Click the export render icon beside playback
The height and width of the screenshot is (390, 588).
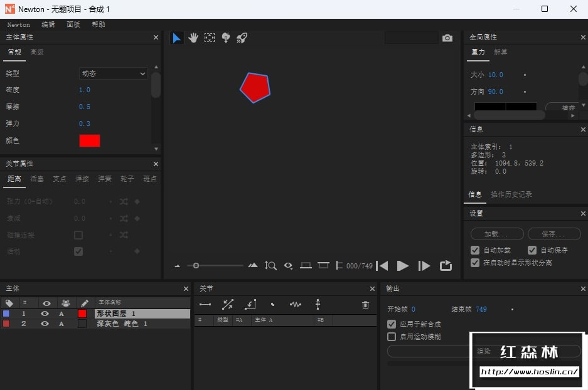point(446,266)
